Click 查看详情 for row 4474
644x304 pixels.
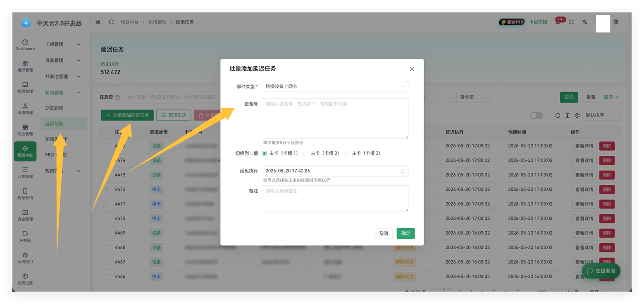[585, 161]
